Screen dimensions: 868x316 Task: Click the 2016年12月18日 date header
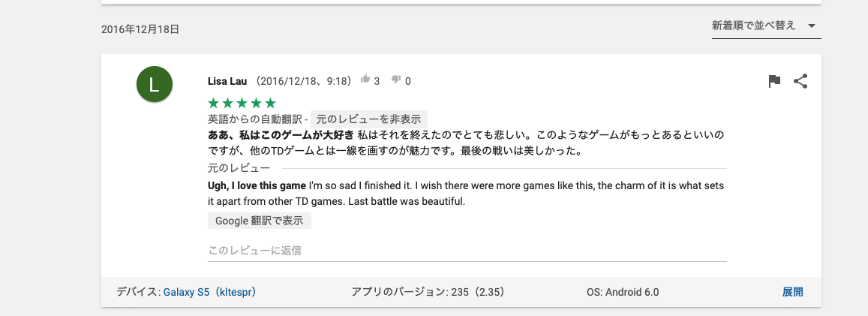click(140, 29)
